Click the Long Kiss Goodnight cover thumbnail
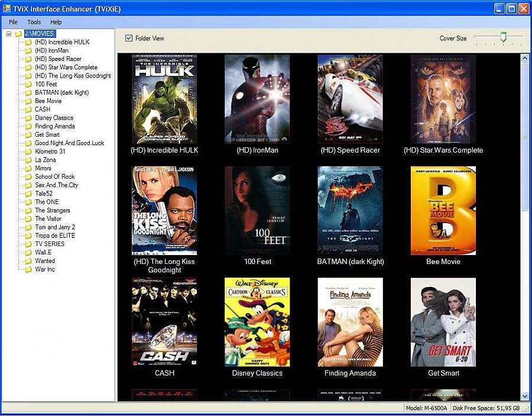The image size is (532, 416). coord(164,211)
